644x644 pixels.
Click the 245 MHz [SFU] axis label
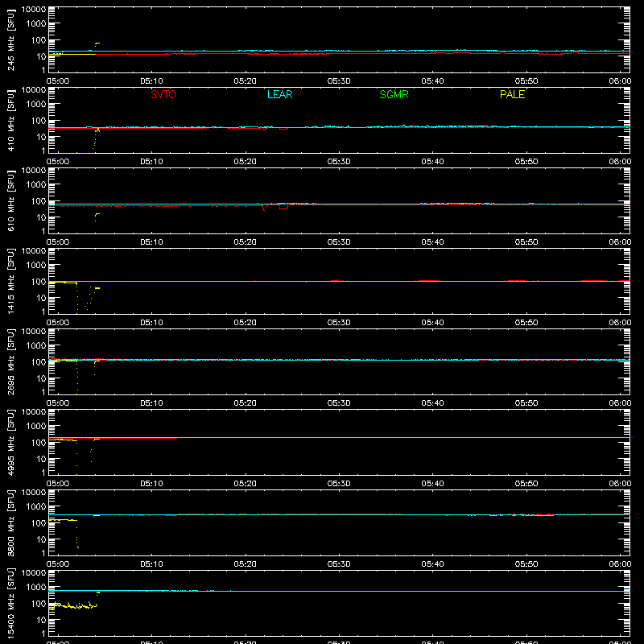coord(10,39)
